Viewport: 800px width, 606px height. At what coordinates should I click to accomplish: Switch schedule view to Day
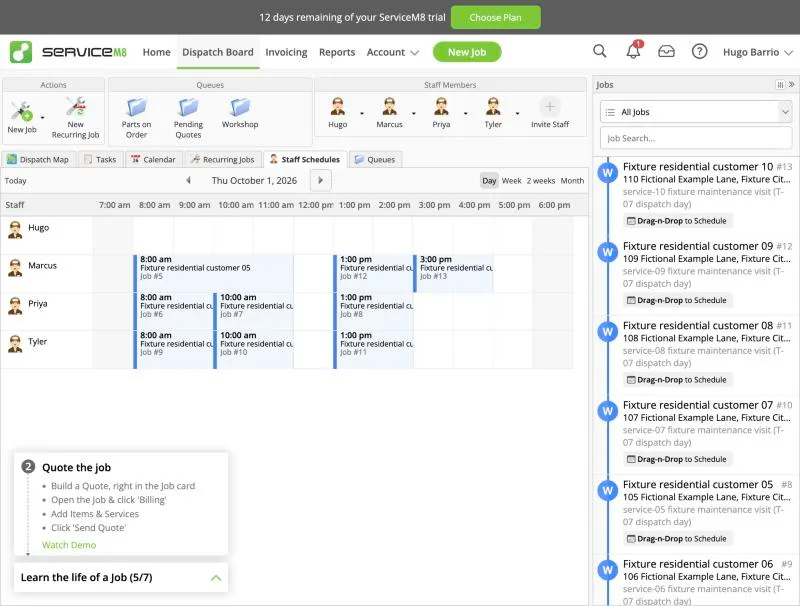(489, 181)
